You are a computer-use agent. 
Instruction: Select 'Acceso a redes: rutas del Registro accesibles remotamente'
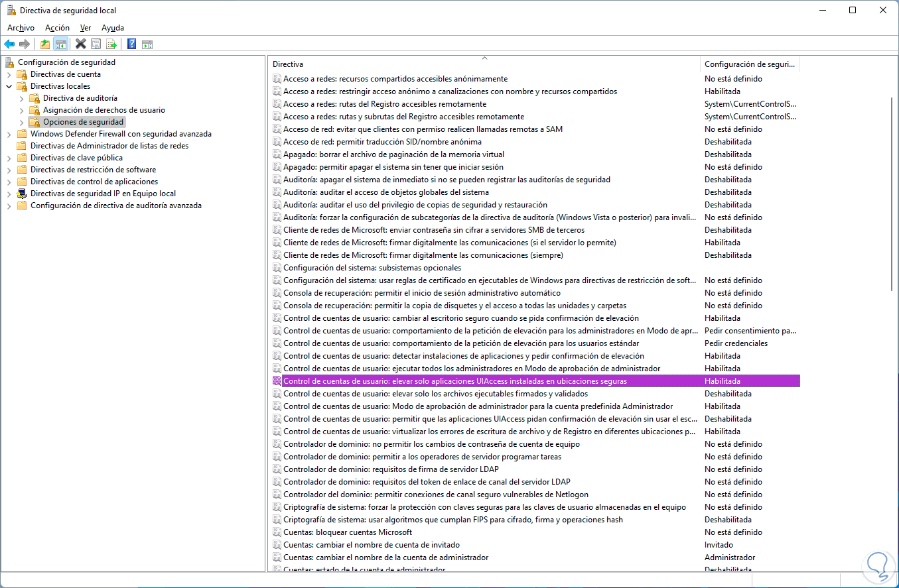[x=385, y=104]
